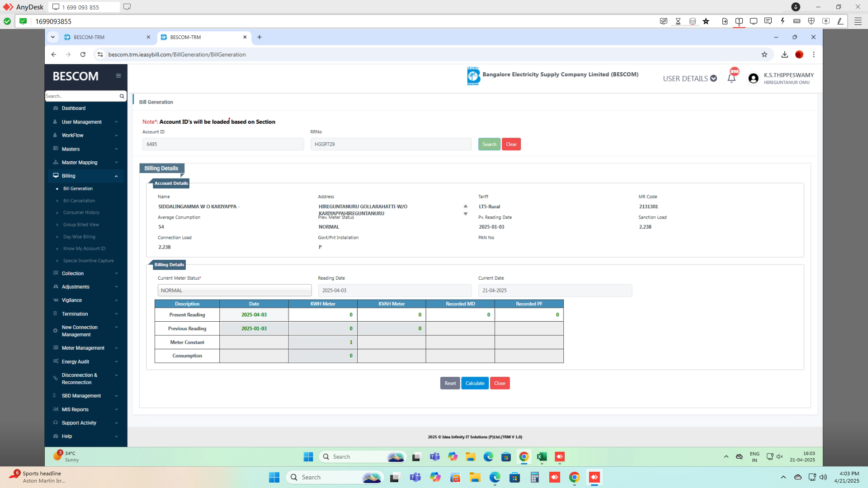
Task: Go back in the browser
Action: pos(54,55)
